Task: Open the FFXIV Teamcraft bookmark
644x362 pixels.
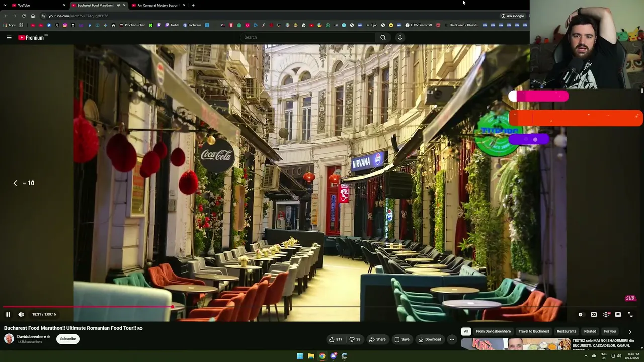Action: pyautogui.click(x=419, y=25)
